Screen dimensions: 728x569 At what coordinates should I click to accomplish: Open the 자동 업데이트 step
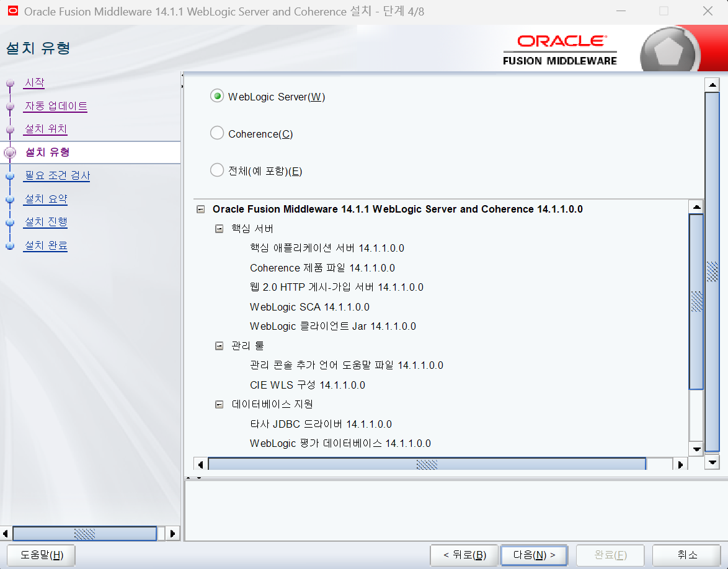(56, 106)
